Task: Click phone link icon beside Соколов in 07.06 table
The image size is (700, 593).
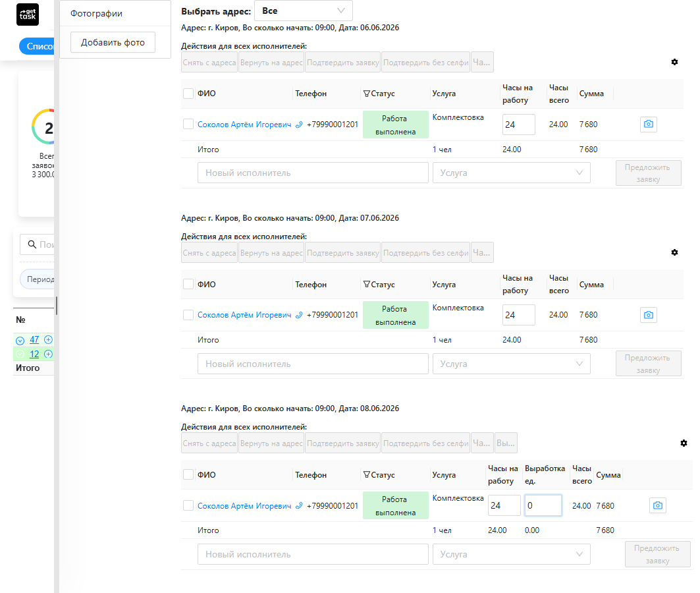Action: pyautogui.click(x=299, y=315)
